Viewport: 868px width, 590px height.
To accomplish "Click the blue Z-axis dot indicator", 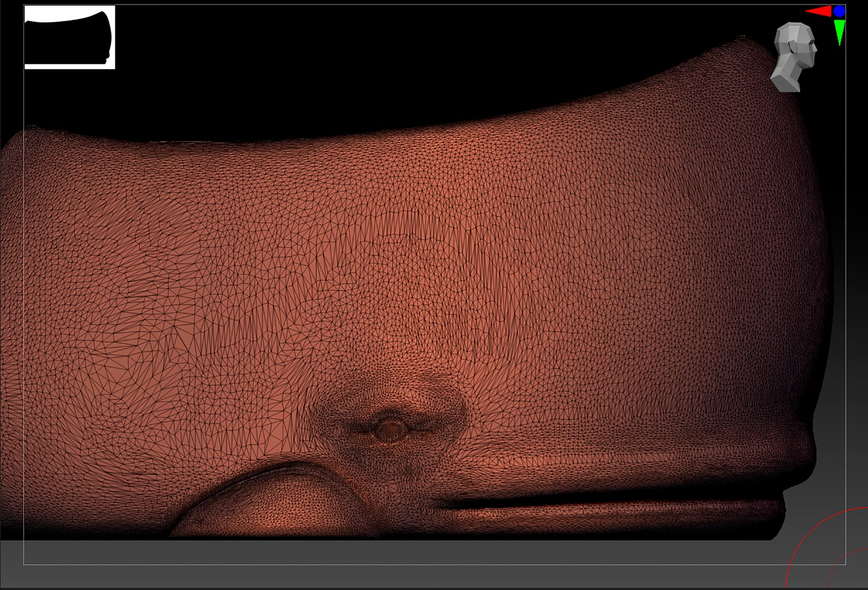I will click(840, 11).
